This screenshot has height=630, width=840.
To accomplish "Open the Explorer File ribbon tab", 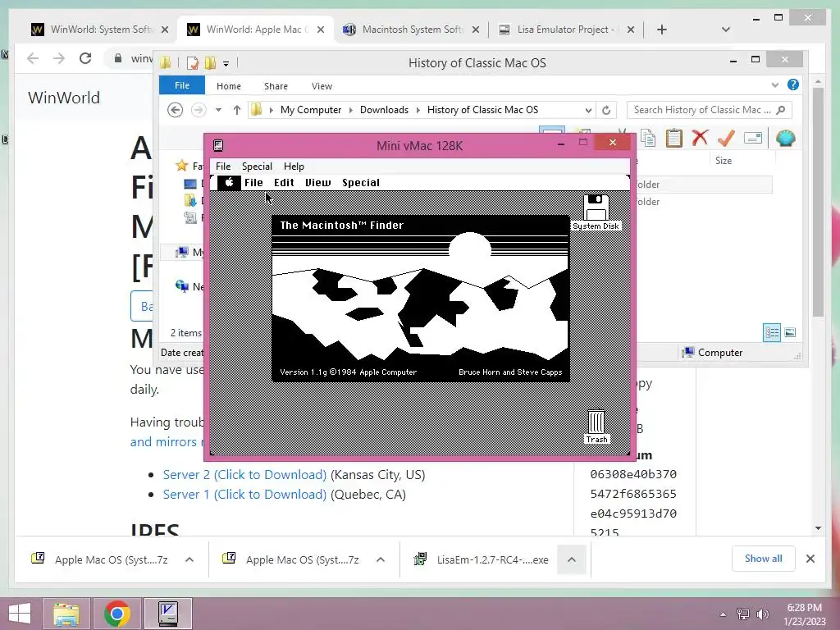I will (182, 85).
